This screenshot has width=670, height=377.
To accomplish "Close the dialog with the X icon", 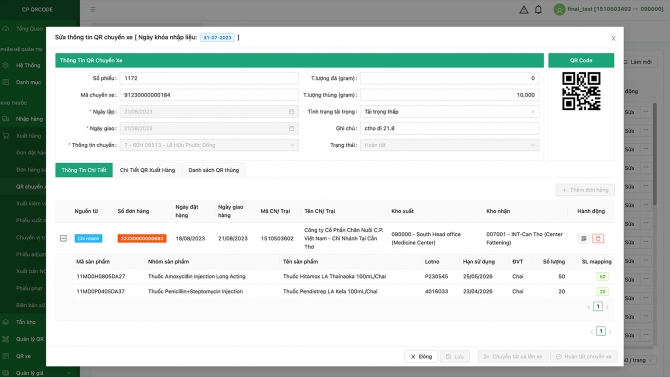I will click(x=613, y=38).
